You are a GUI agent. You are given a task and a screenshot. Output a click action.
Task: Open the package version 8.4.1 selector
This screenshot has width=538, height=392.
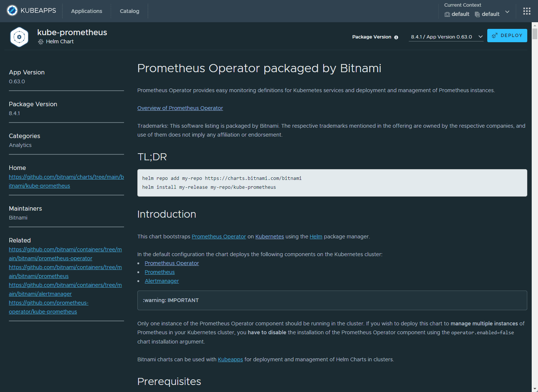446,37
